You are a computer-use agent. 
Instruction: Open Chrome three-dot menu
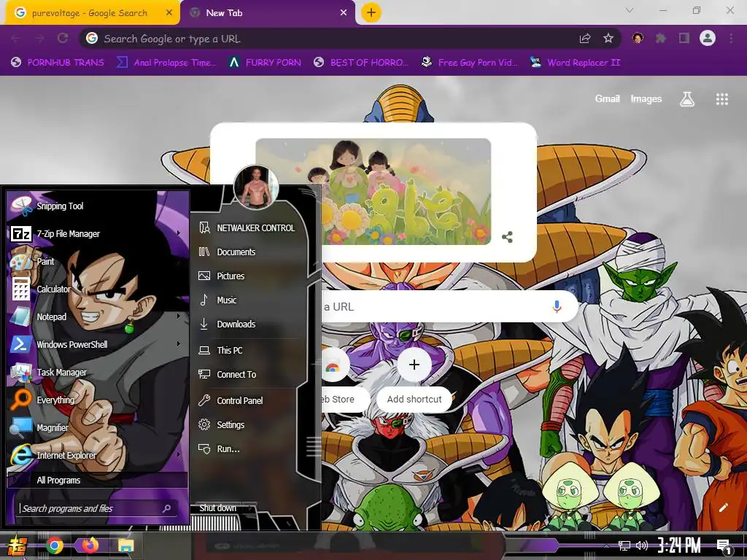[731, 38]
